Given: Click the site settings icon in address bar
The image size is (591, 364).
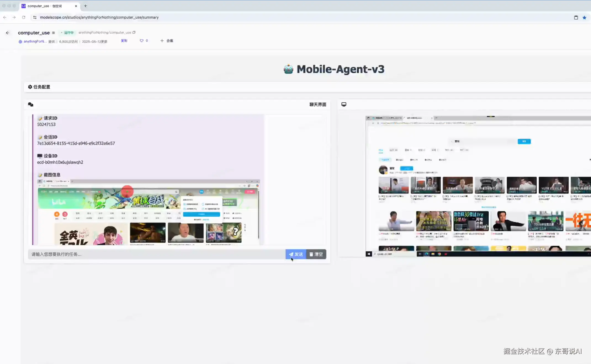Looking at the screenshot, I should [35, 17].
